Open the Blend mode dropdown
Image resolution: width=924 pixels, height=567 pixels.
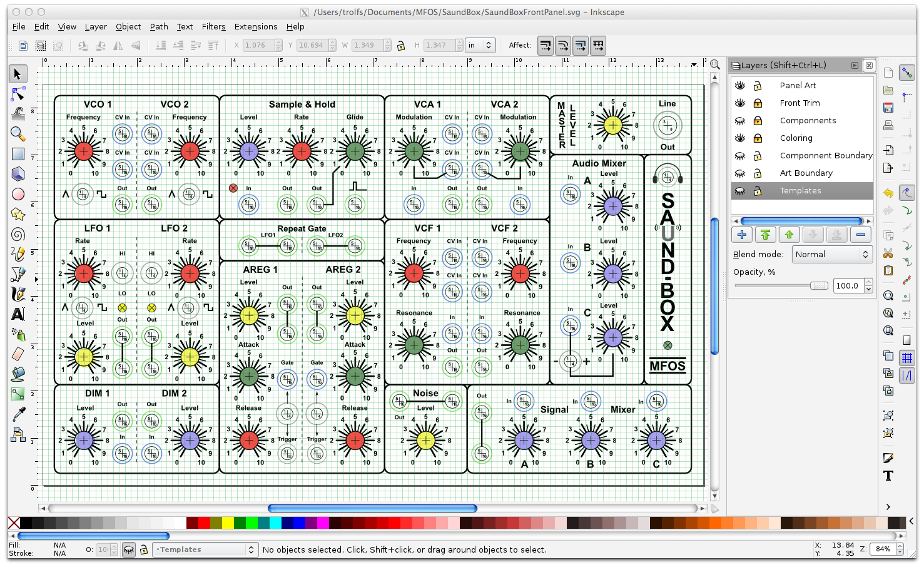pyautogui.click(x=832, y=255)
